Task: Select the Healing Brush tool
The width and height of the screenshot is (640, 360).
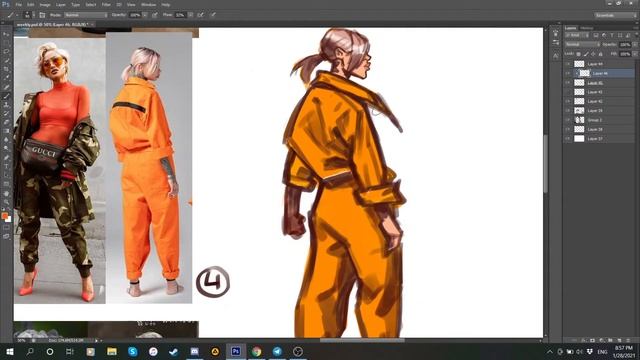Action: click(x=6, y=87)
